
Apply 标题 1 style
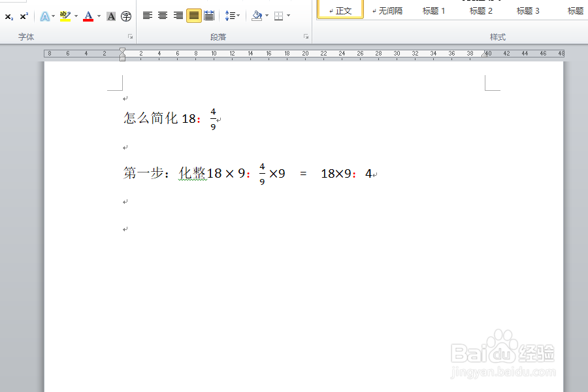tap(434, 11)
